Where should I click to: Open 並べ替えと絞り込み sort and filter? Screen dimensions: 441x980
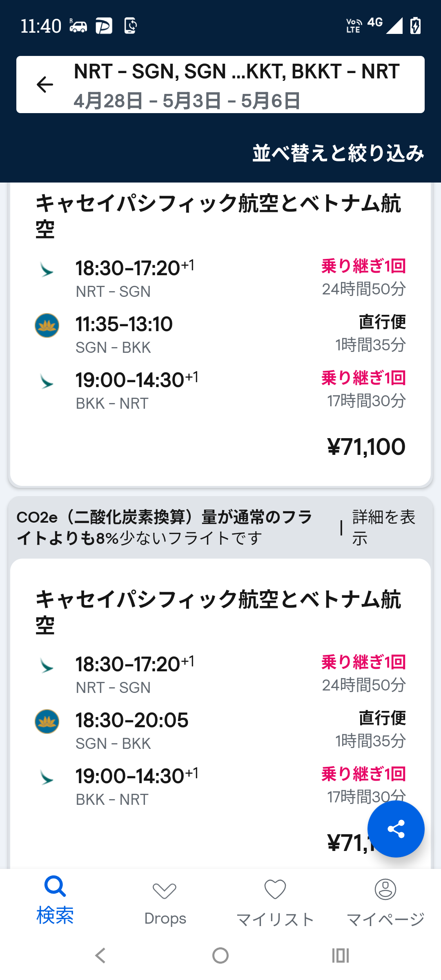coord(338,153)
